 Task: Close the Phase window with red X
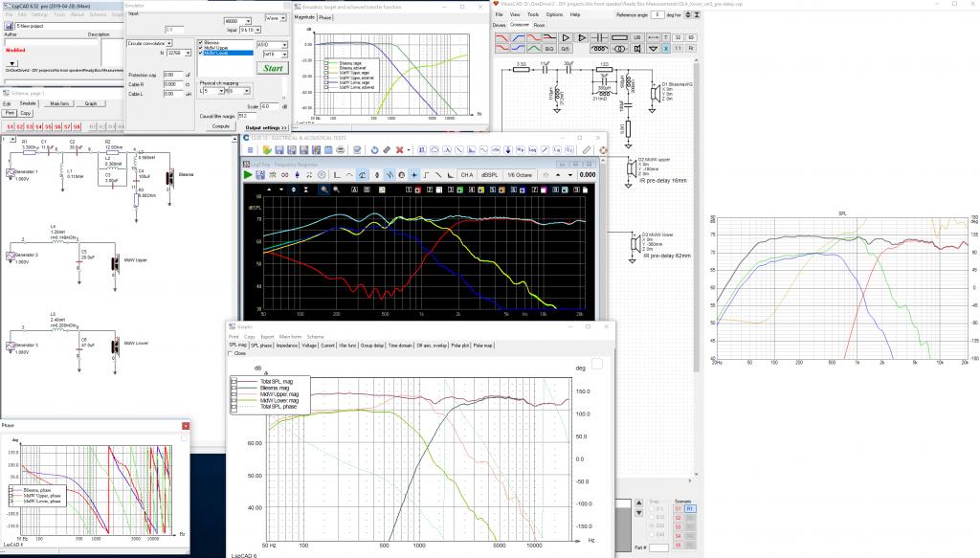pos(186,426)
